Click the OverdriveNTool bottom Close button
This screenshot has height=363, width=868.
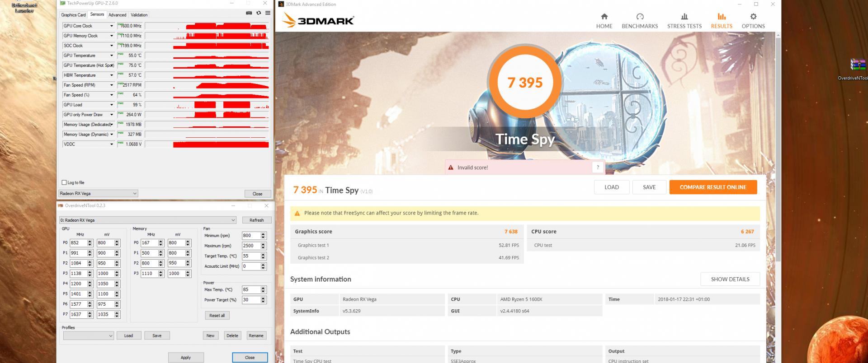point(250,357)
